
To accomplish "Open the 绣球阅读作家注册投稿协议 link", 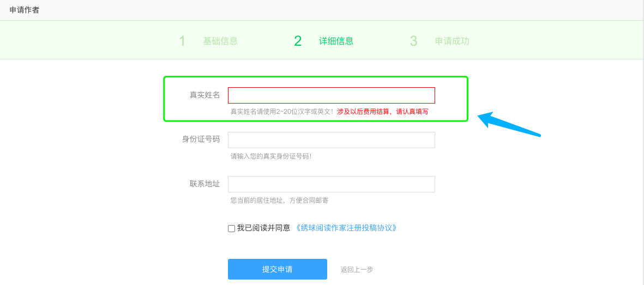I will point(346,228).
